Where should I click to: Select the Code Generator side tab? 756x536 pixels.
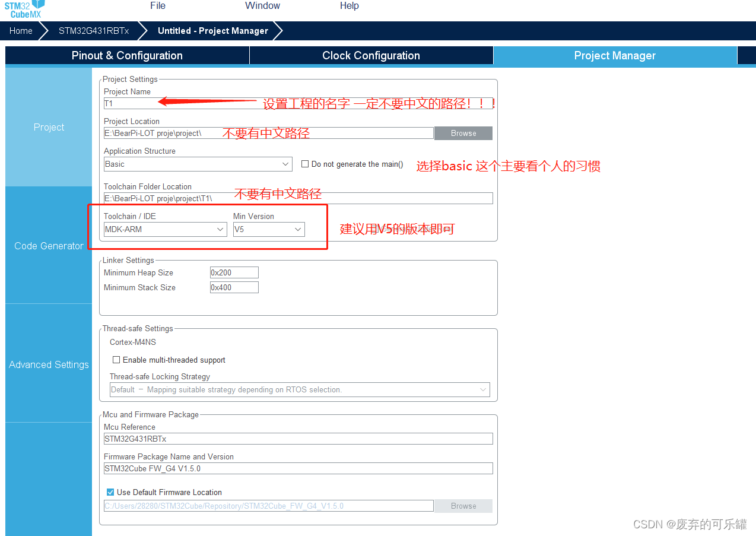[49, 246]
